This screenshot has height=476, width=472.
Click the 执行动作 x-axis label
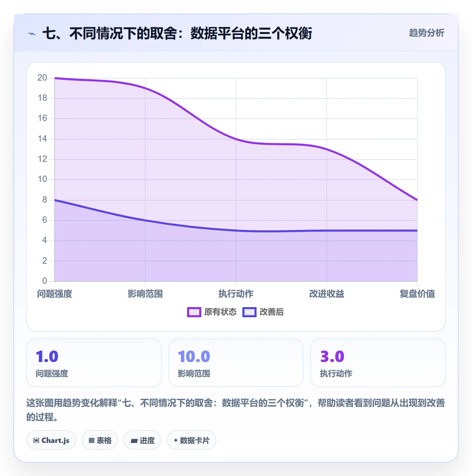[x=236, y=294]
